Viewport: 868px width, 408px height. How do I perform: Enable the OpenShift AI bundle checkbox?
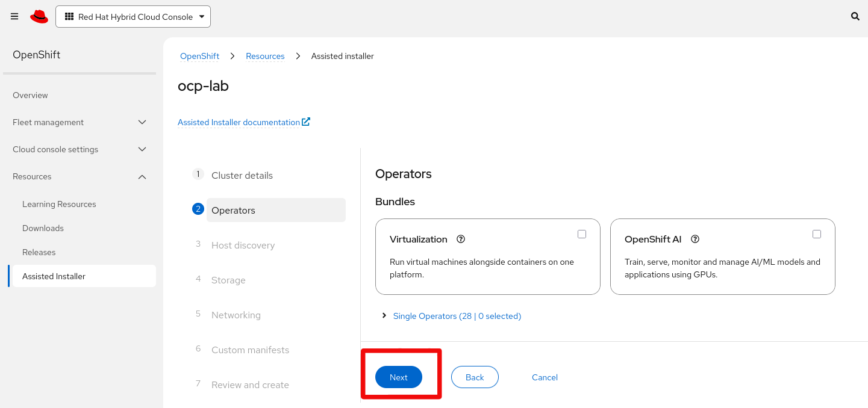point(817,234)
